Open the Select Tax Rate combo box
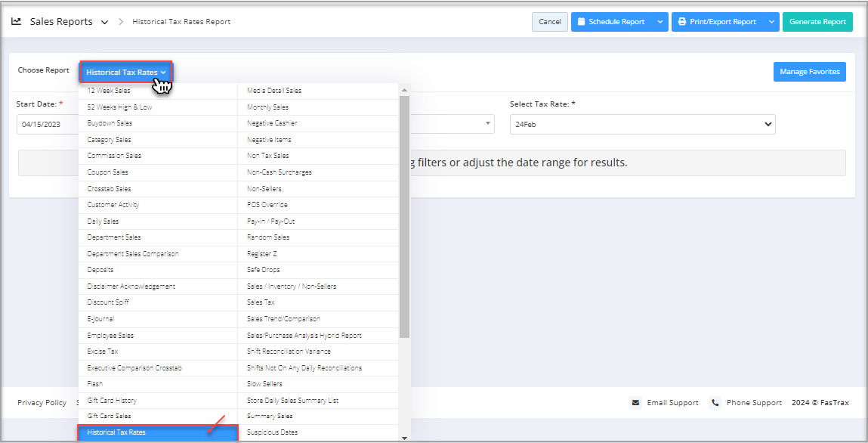 [x=642, y=124]
